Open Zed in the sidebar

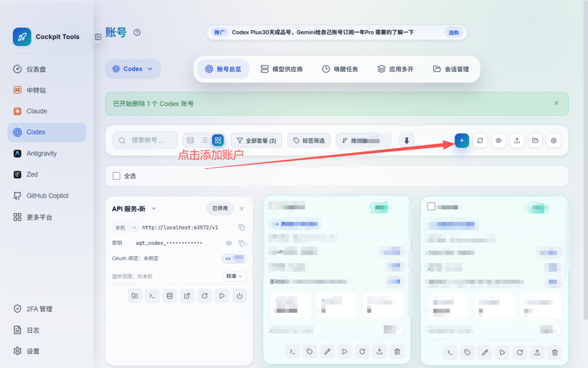point(47,174)
